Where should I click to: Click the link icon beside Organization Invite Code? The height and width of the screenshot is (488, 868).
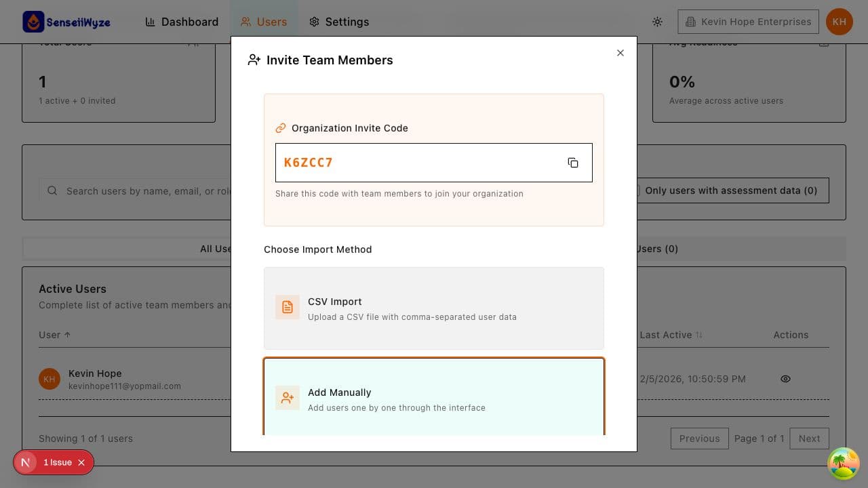281,127
